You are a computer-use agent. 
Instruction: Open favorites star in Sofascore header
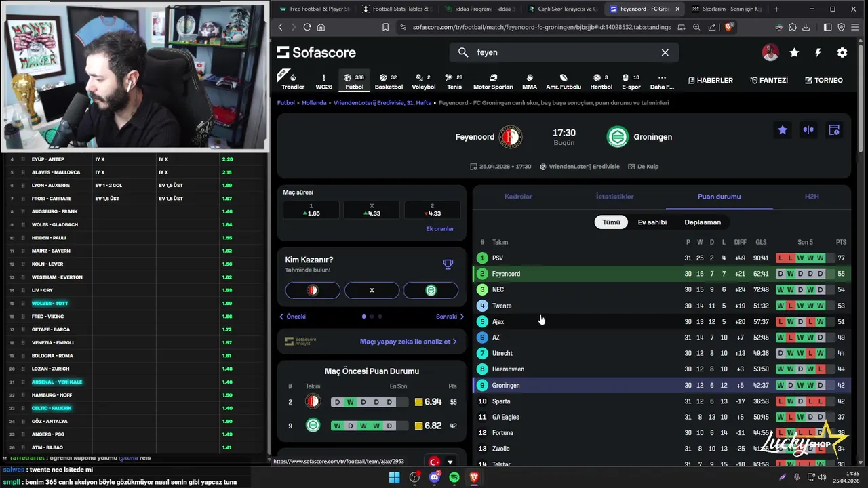(794, 52)
